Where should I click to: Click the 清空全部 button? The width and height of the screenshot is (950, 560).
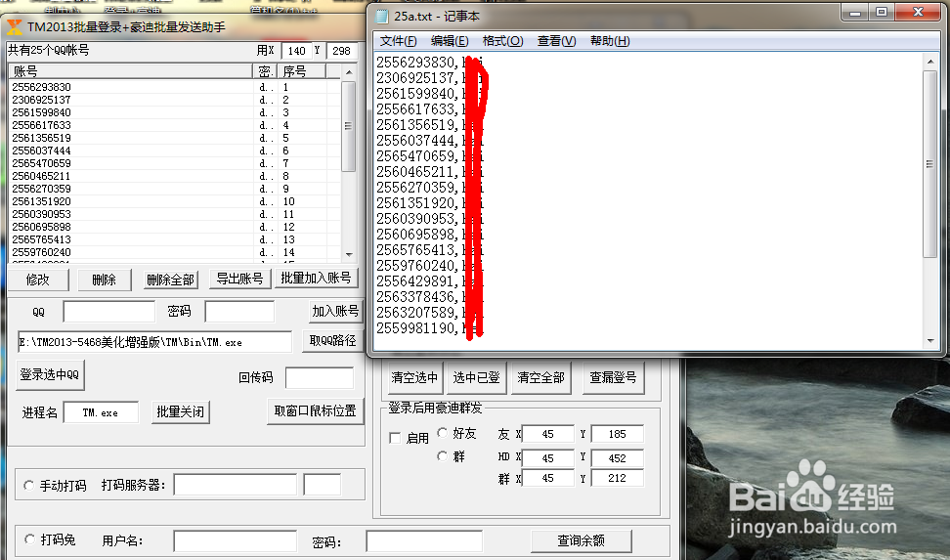pos(541,377)
